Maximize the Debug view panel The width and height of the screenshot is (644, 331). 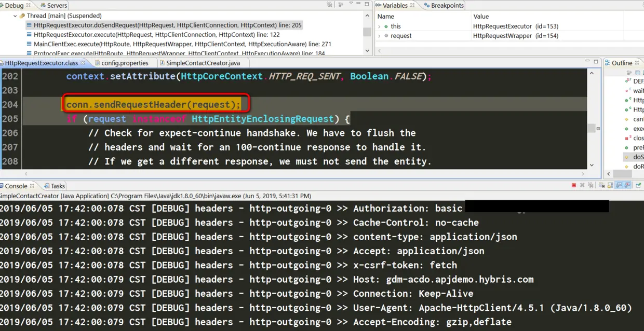click(x=367, y=4)
